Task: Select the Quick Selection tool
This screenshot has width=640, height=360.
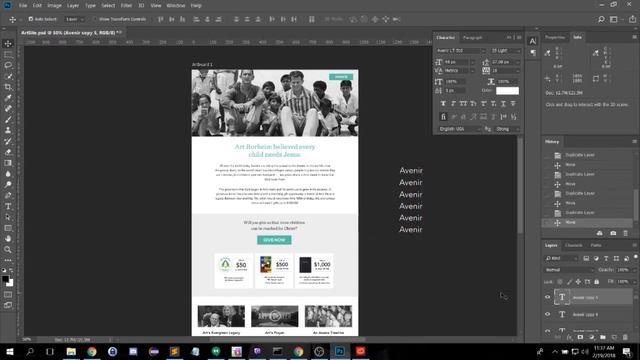Action: [x=8, y=76]
